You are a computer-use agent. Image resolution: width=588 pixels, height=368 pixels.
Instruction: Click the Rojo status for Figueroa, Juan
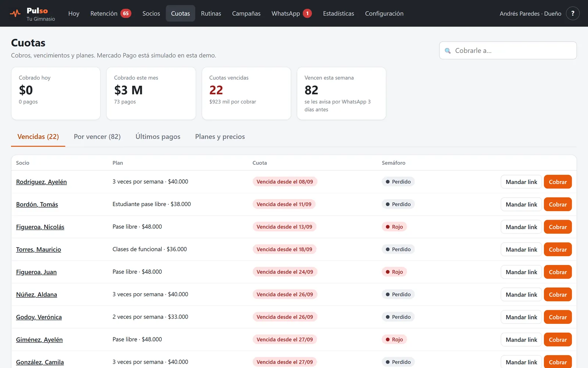[394, 272]
